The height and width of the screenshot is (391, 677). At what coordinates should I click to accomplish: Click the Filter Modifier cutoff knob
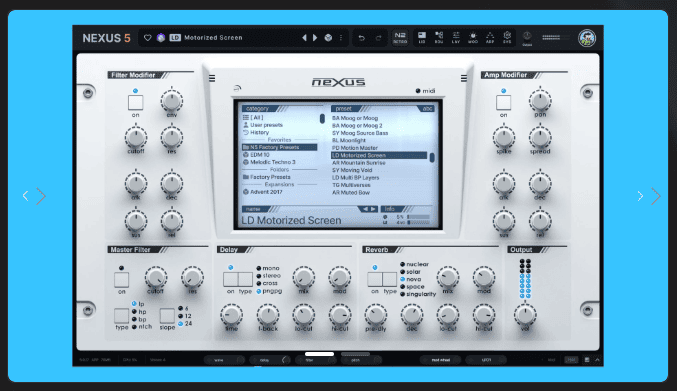tap(136, 138)
